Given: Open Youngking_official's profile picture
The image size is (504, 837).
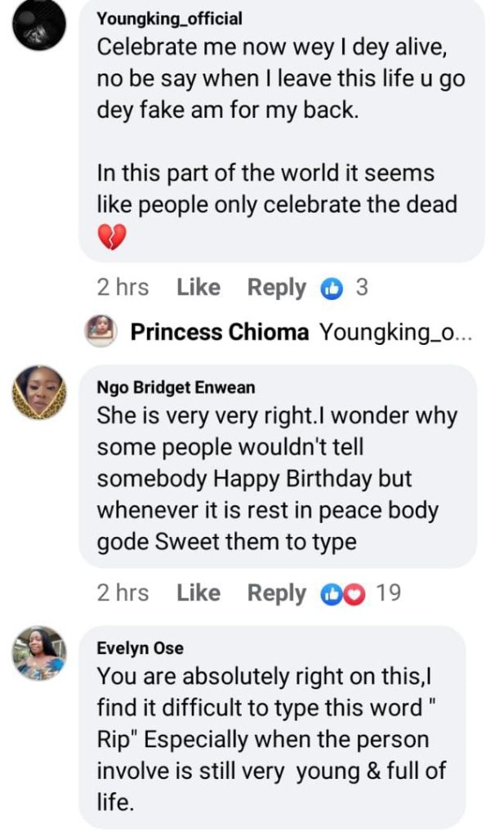Looking at the screenshot, I should click(x=40, y=26).
